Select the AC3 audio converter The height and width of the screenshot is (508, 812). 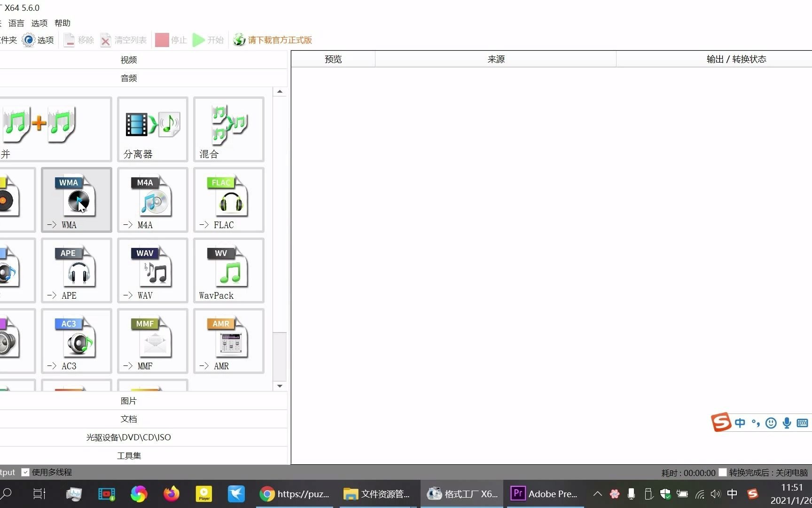(x=76, y=341)
